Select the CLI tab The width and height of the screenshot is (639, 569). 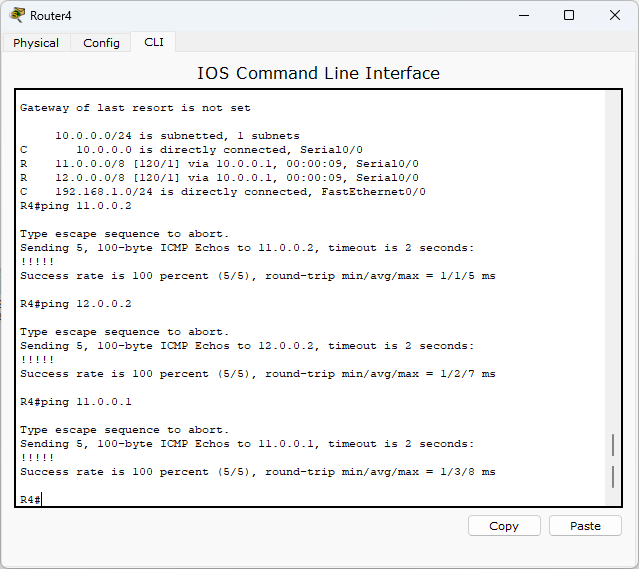[x=154, y=42]
